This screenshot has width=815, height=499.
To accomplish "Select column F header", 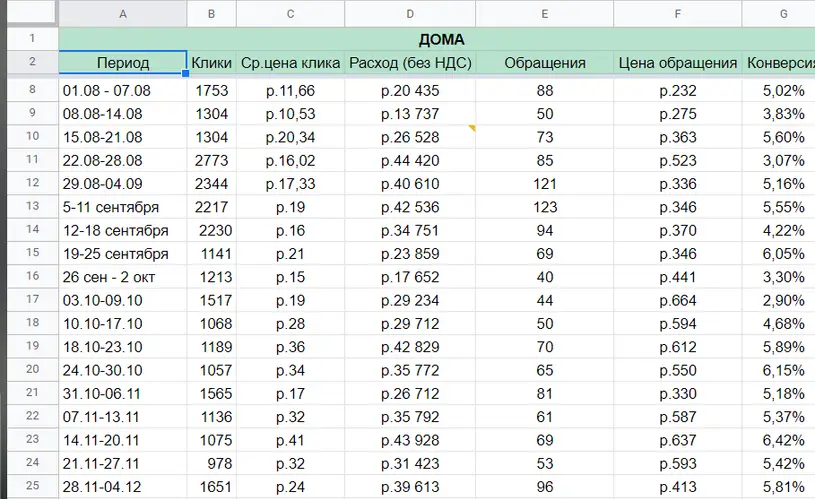I will click(678, 14).
